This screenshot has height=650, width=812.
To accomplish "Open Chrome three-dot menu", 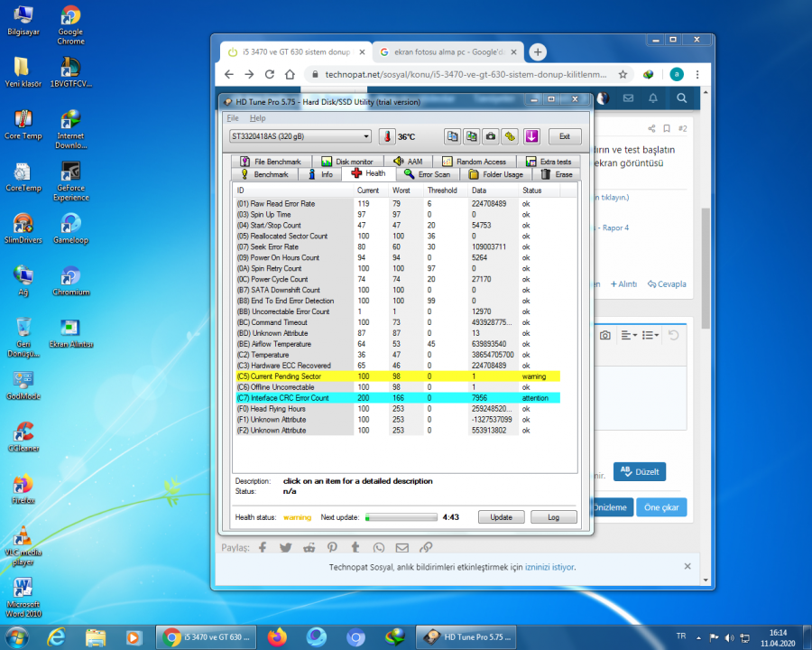I will tap(697, 75).
